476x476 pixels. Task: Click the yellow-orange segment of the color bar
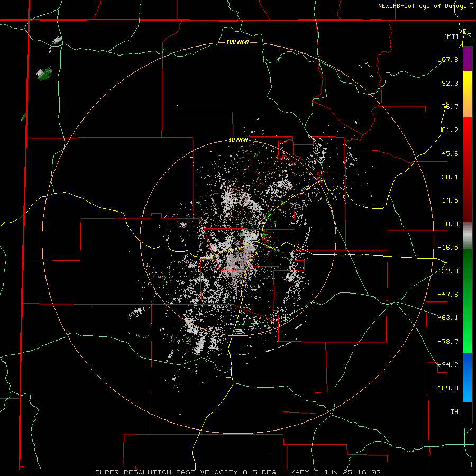pyautogui.click(x=467, y=94)
